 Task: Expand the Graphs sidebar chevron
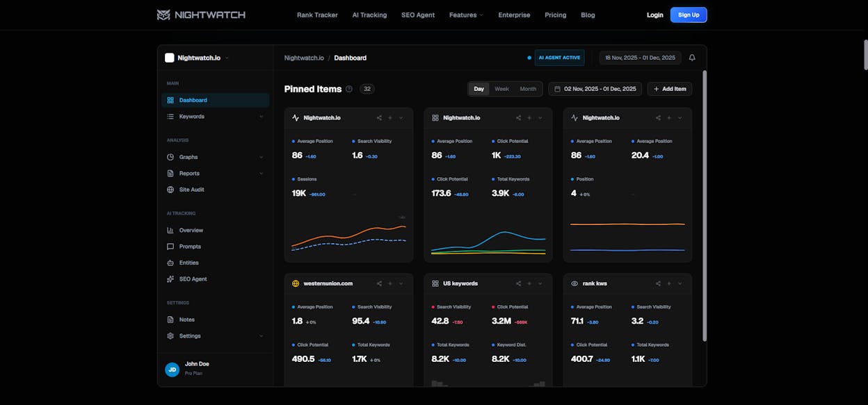(262, 157)
